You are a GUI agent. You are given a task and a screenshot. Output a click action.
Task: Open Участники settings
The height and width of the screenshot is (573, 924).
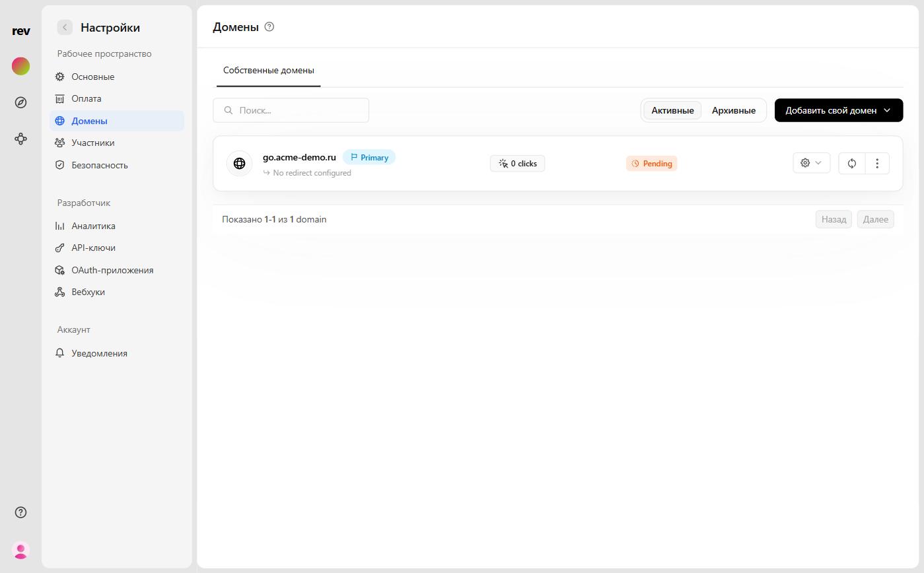[117, 143]
